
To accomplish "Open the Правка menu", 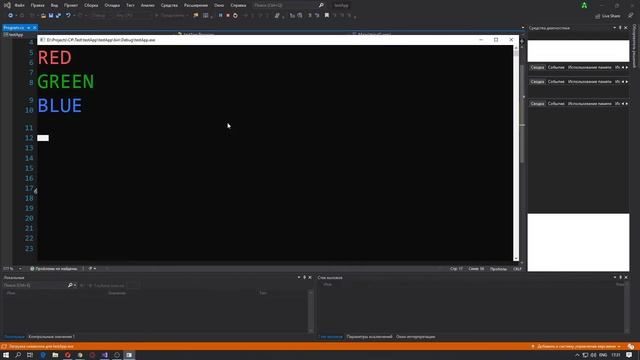I will click(38, 5).
